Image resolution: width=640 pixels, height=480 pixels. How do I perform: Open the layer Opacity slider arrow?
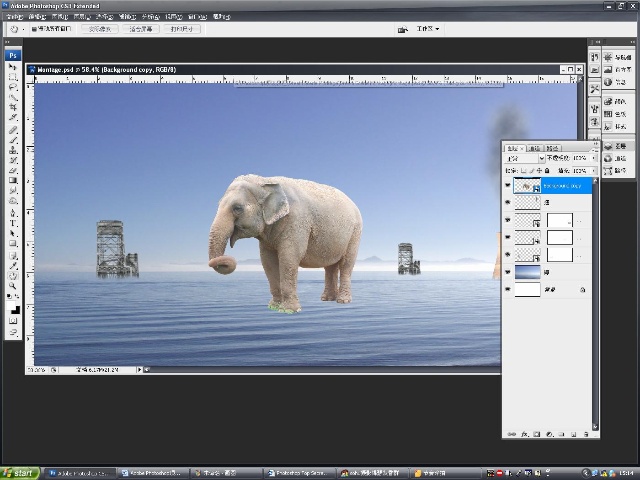[x=593, y=158]
